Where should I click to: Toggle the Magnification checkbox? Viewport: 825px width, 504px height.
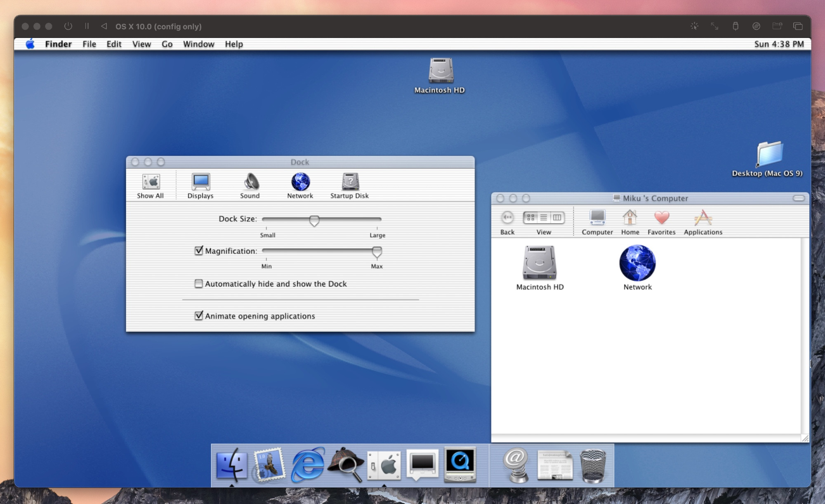pos(199,251)
